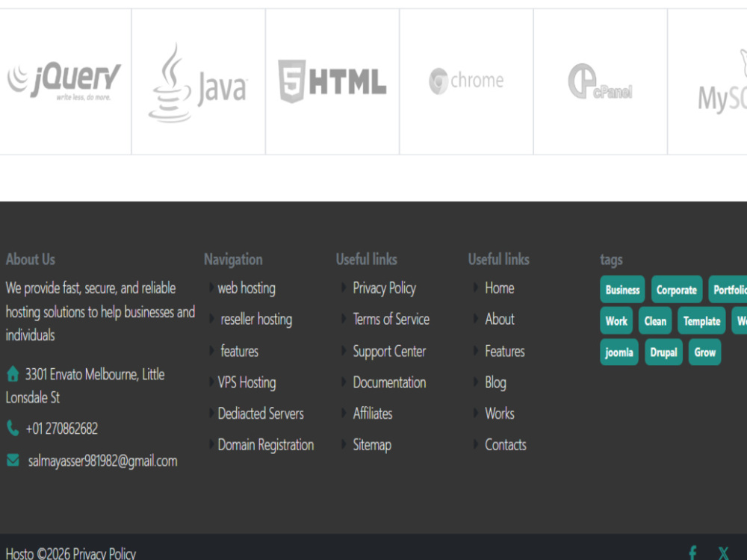Click the Java logo
This screenshot has height=560, width=747.
(198, 82)
